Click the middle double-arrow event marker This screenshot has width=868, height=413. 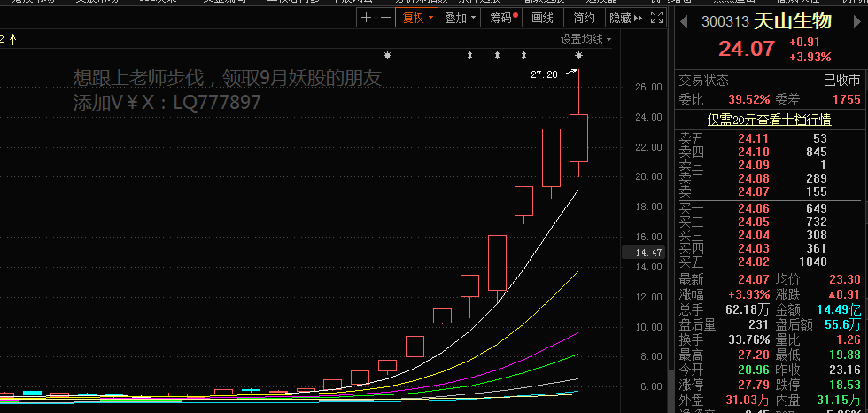497,55
